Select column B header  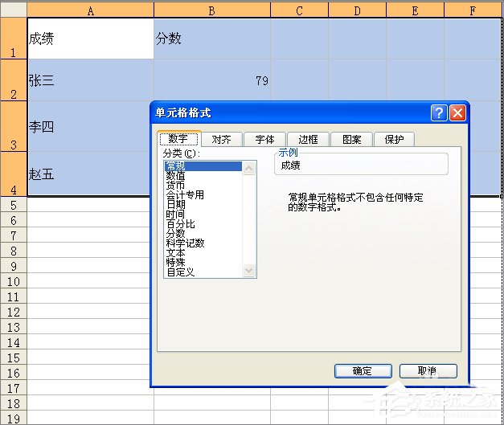tap(212, 10)
